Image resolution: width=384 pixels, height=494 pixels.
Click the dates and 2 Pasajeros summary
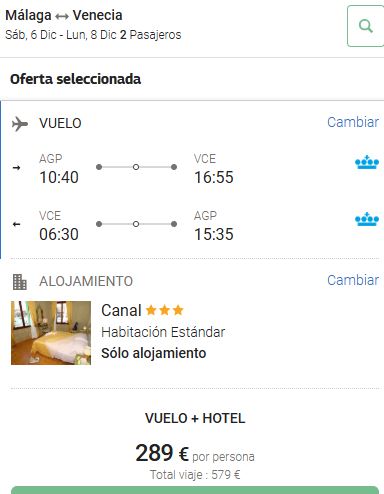pos(93,35)
